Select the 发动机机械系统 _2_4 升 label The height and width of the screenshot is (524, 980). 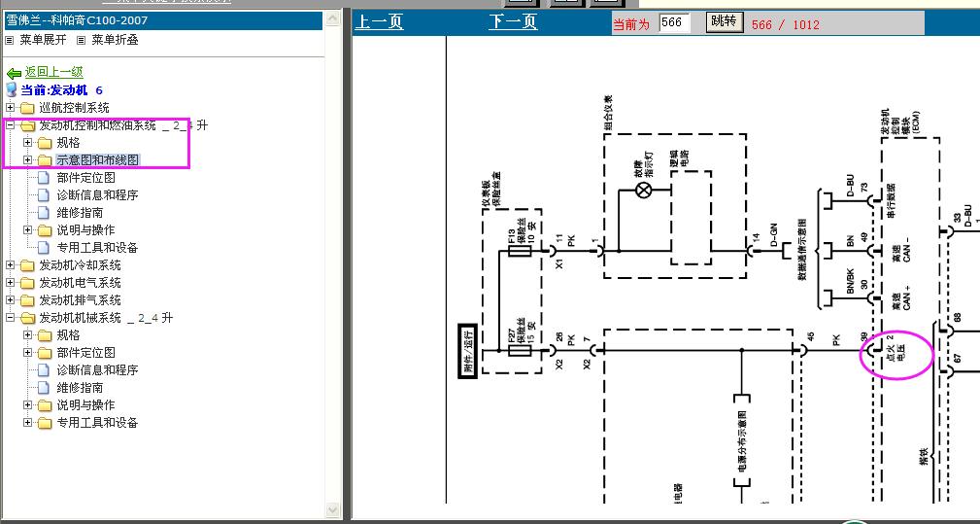pos(106,318)
